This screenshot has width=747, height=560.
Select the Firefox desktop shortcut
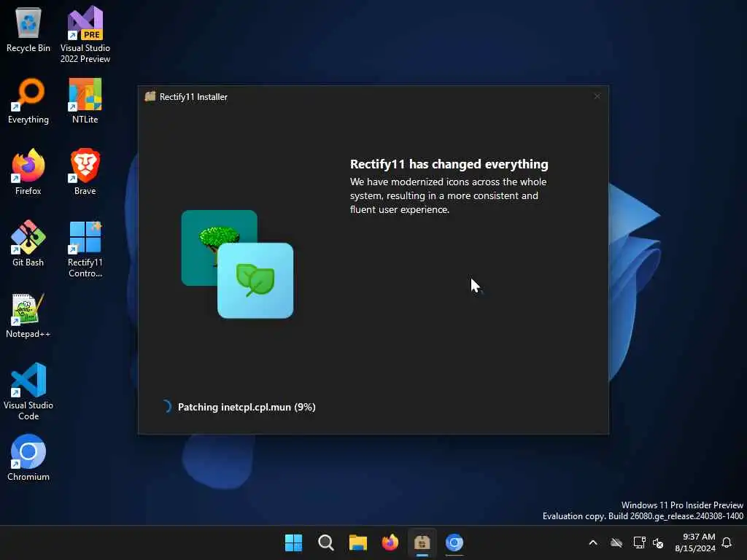(28, 172)
